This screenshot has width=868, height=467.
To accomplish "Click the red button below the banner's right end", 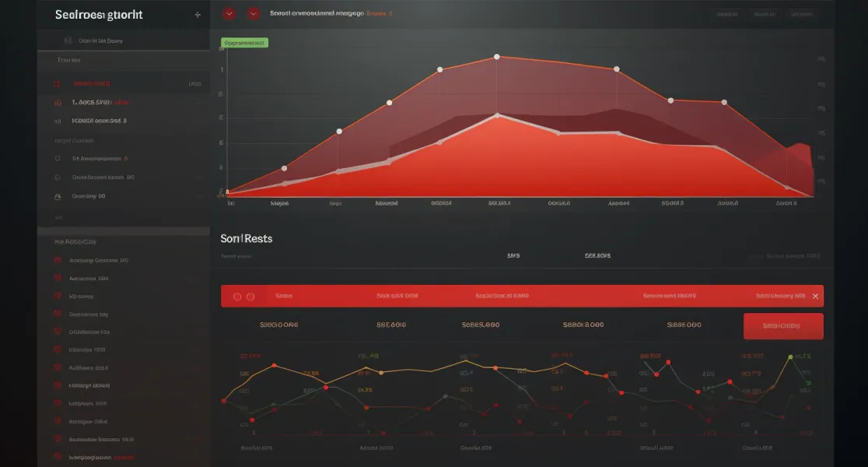I will [x=783, y=326].
